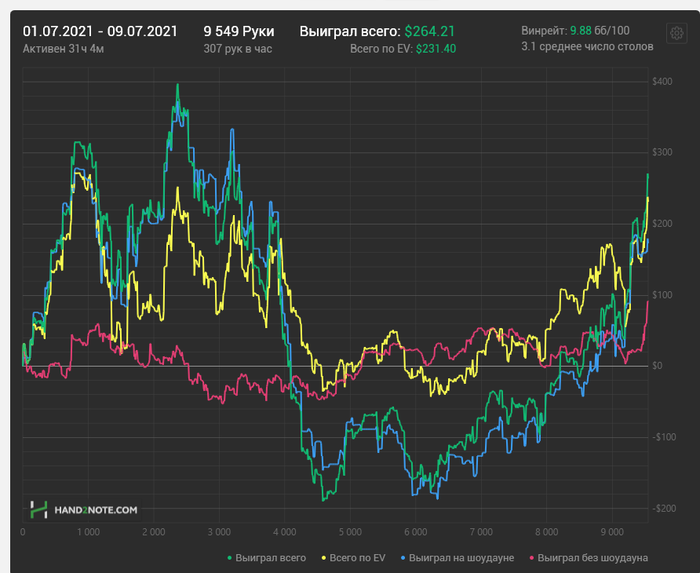This screenshot has height=573, width=700.
Task: Click the $400 y-axis label
Action: tap(662, 81)
